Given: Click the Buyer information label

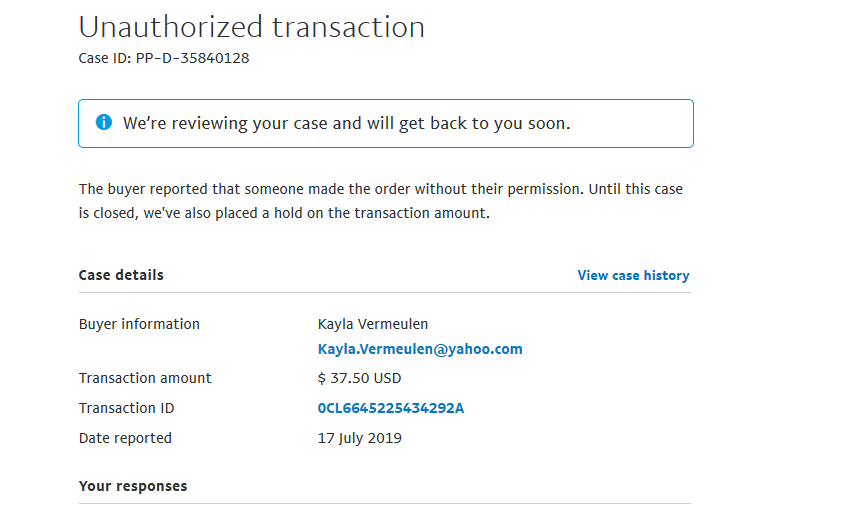Looking at the screenshot, I should (x=139, y=324).
